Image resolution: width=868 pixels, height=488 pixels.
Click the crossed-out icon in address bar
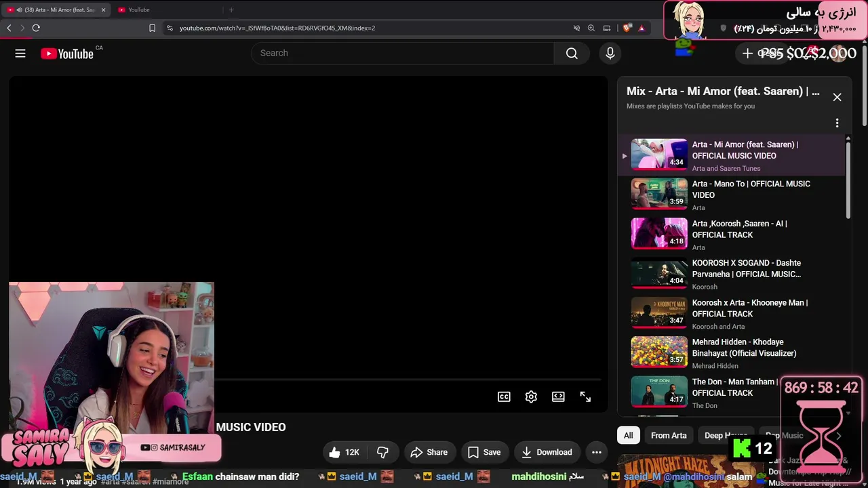coord(576,28)
